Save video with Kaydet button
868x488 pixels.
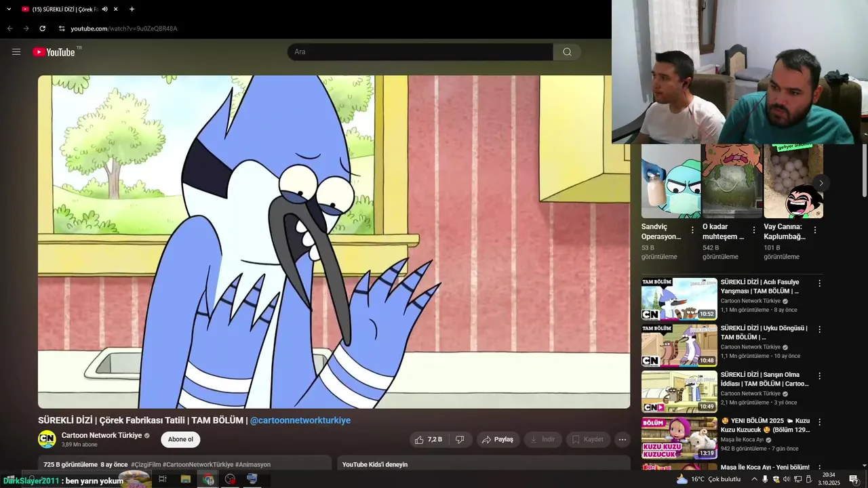coord(587,439)
